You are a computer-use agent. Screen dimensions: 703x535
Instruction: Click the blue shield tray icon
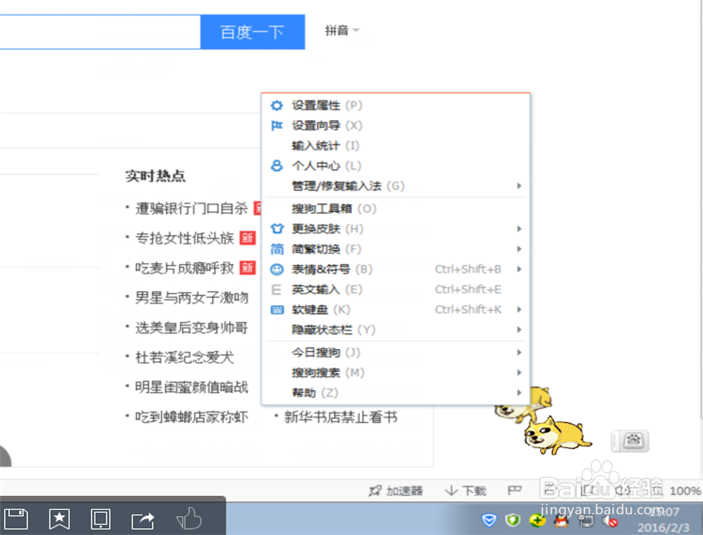click(x=489, y=520)
